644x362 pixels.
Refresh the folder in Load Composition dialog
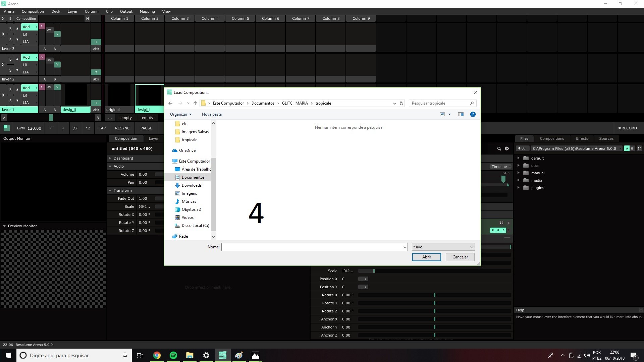(x=401, y=103)
